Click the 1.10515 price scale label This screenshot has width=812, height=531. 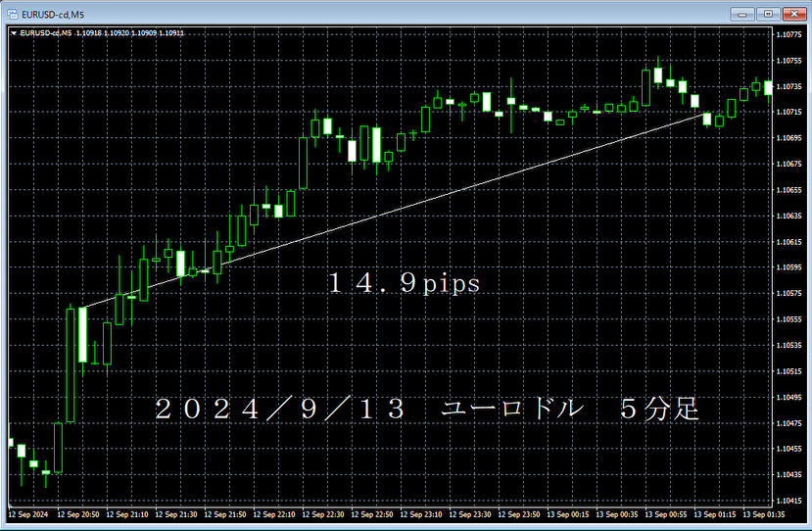789,371
